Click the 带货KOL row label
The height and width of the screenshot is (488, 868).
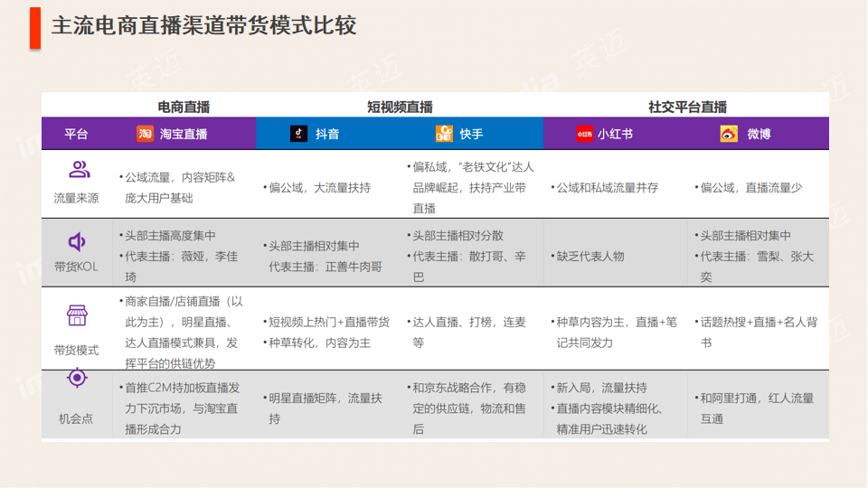(76, 267)
